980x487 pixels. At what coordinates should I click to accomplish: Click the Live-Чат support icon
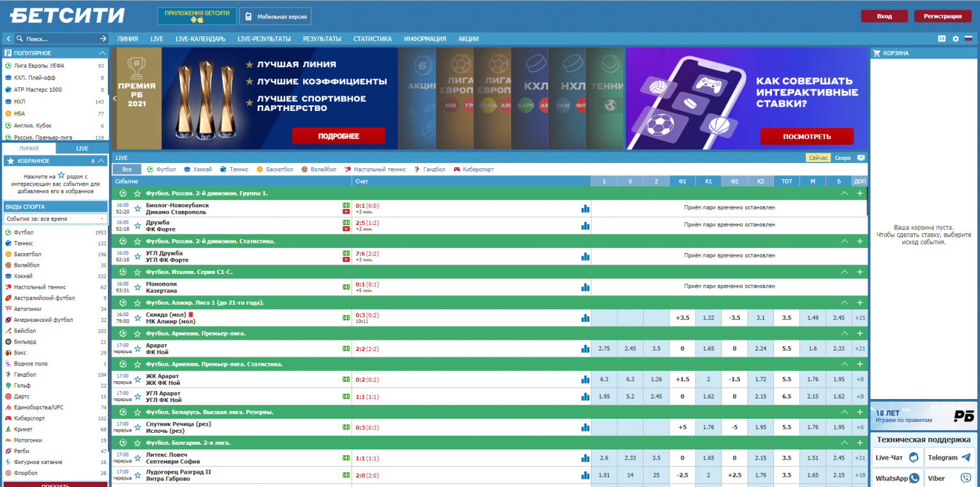click(x=914, y=458)
